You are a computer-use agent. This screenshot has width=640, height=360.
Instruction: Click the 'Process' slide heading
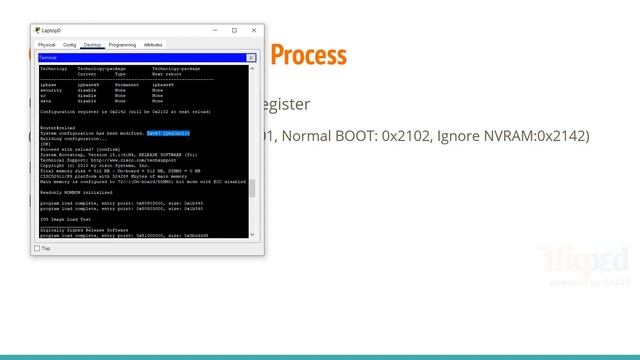click(309, 55)
